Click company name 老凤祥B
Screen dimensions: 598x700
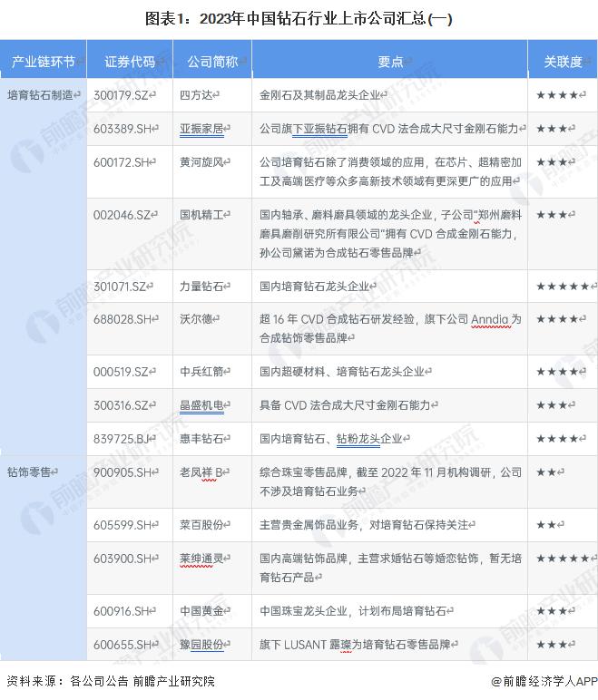click(201, 472)
